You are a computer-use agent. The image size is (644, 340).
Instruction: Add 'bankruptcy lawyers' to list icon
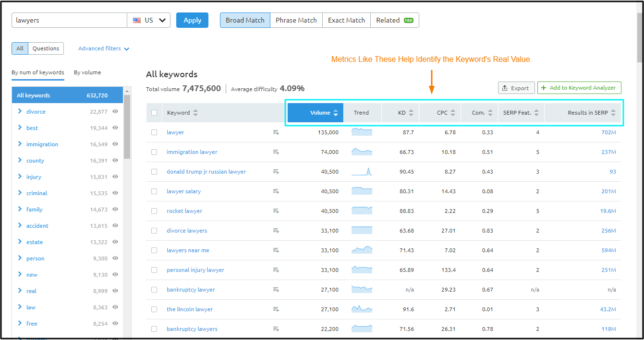276,329
